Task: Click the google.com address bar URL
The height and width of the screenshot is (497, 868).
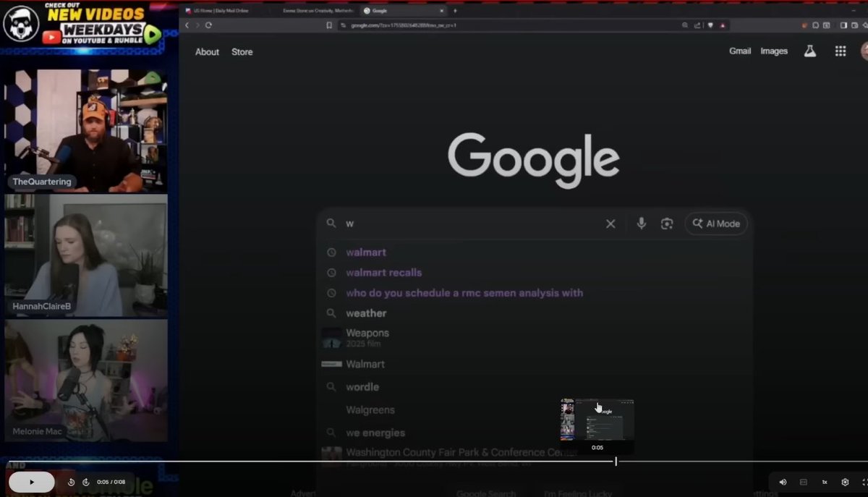Action: coord(404,25)
